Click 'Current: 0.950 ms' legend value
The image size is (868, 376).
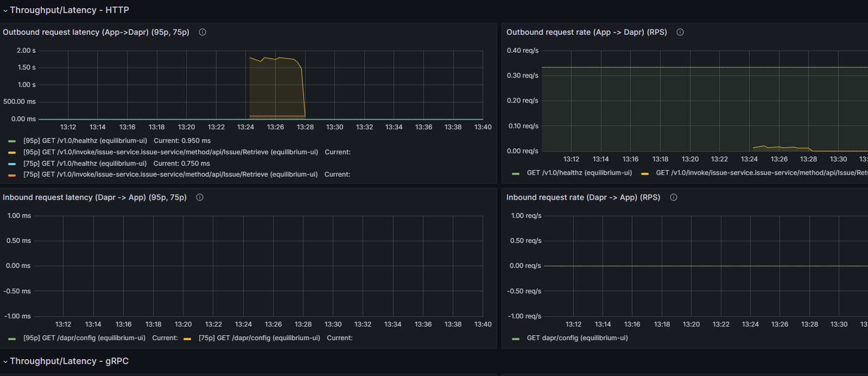182,141
